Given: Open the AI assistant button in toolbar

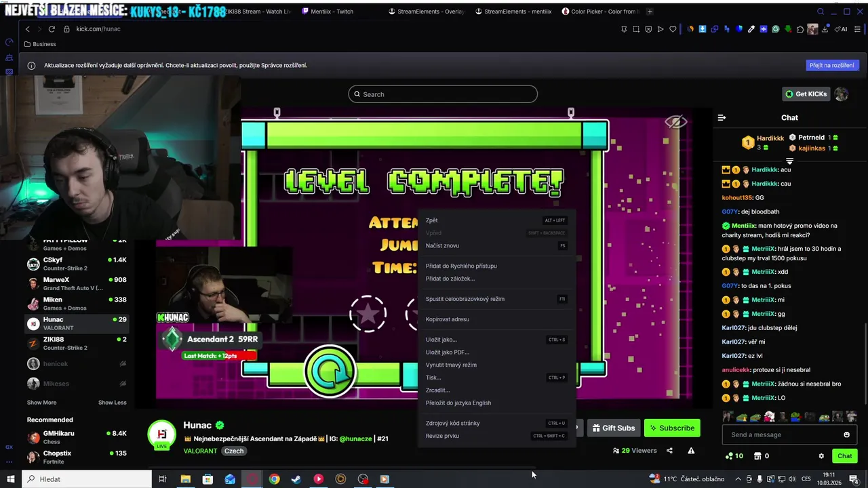Looking at the screenshot, I should 841,29.
